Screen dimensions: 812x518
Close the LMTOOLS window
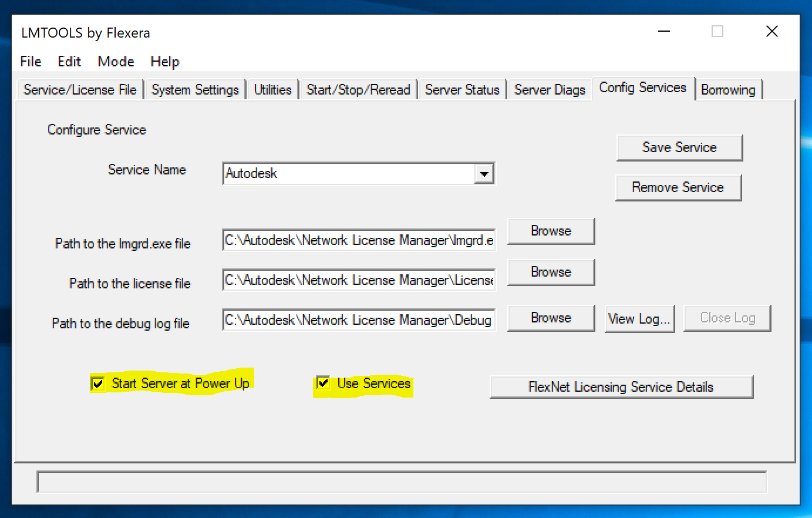tap(771, 32)
